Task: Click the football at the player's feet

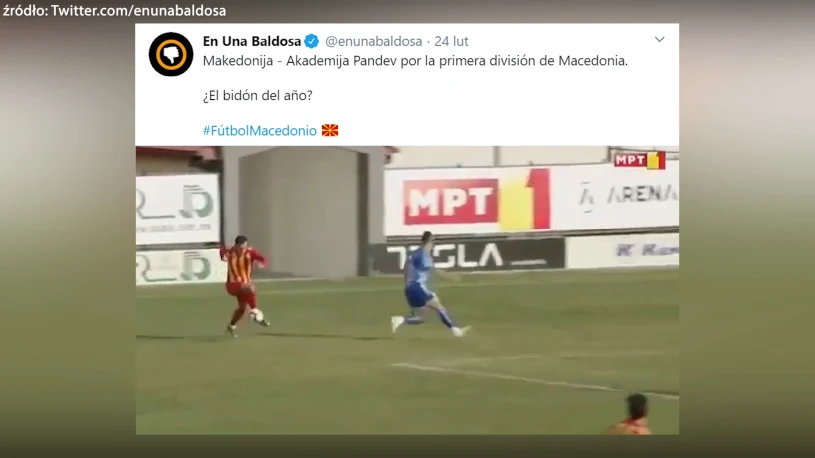Action: (257, 315)
